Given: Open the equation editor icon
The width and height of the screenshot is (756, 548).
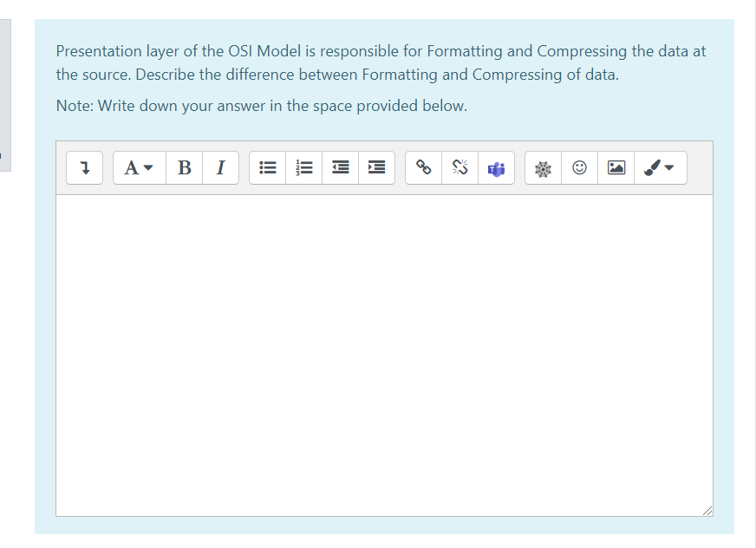Looking at the screenshot, I should tap(543, 167).
